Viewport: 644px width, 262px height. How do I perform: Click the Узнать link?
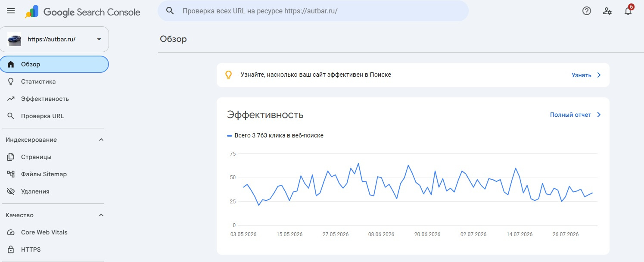(x=581, y=75)
